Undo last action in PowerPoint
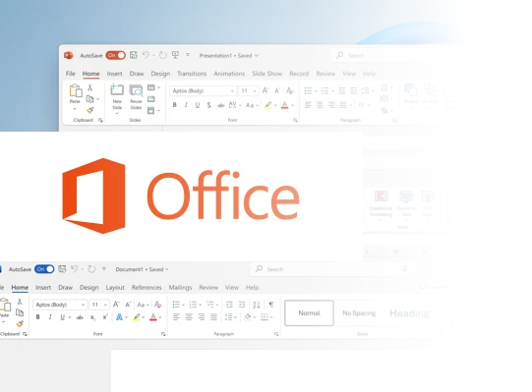Screen dimensions: 532x392 146,55
